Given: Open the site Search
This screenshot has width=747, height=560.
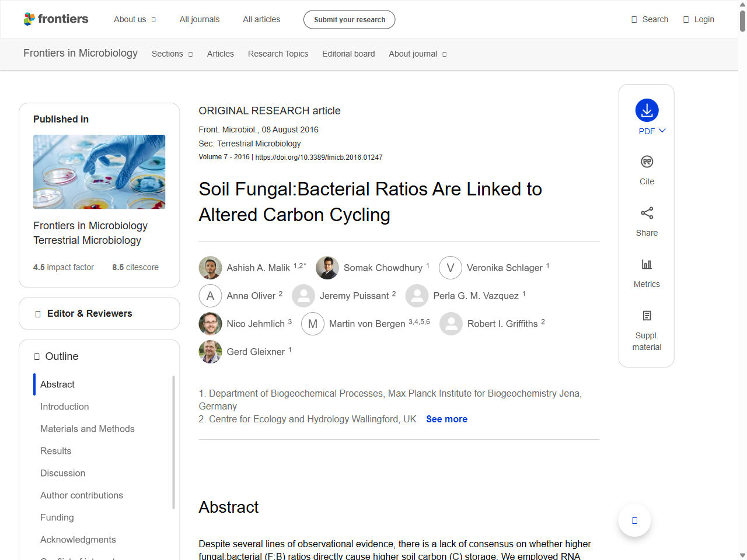Looking at the screenshot, I should pos(650,19).
